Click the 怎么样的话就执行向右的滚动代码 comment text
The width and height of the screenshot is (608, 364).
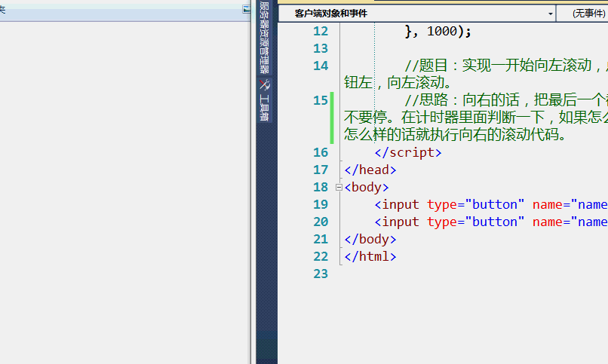point(455,135)
